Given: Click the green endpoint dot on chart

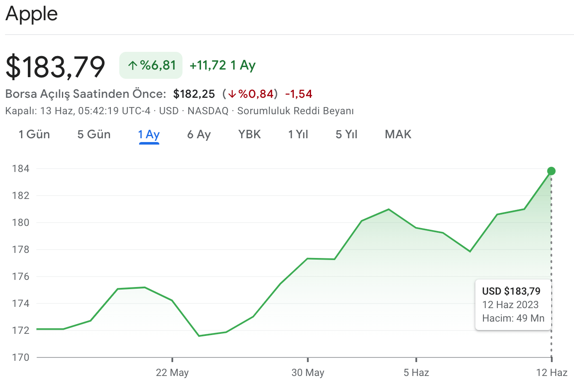Looking at the screenshot, I should (x=551, y=171).
